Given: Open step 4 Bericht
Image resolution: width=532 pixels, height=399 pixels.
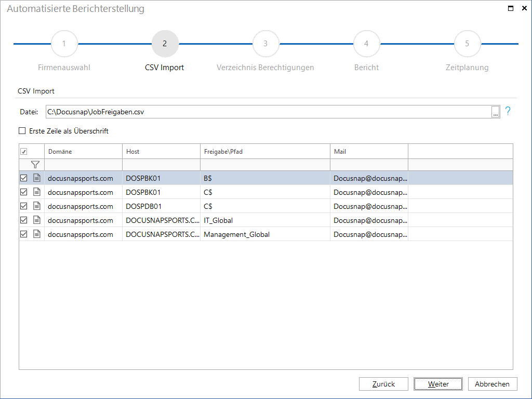Looking at the screenshot, I should click(x=366, y=44).
